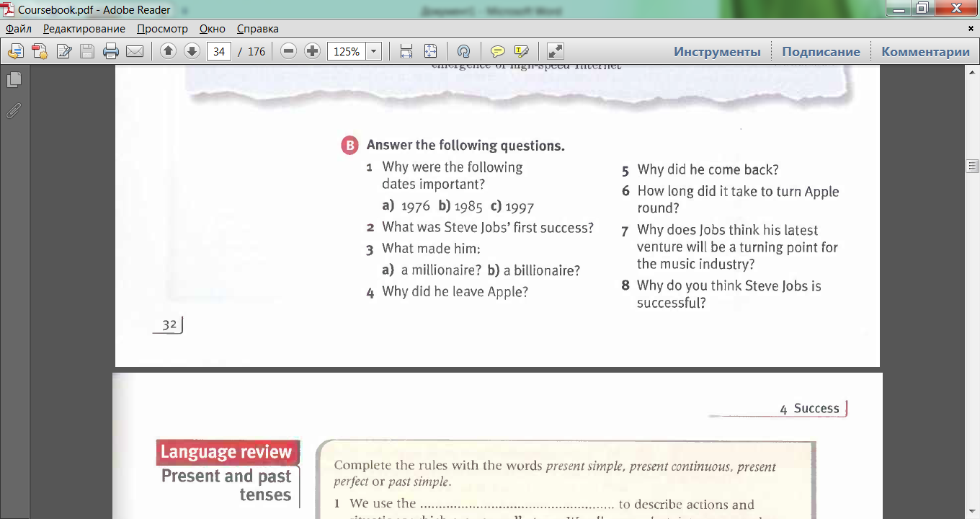Click the Adobe Reader title bar icon

tap(9, 9)
